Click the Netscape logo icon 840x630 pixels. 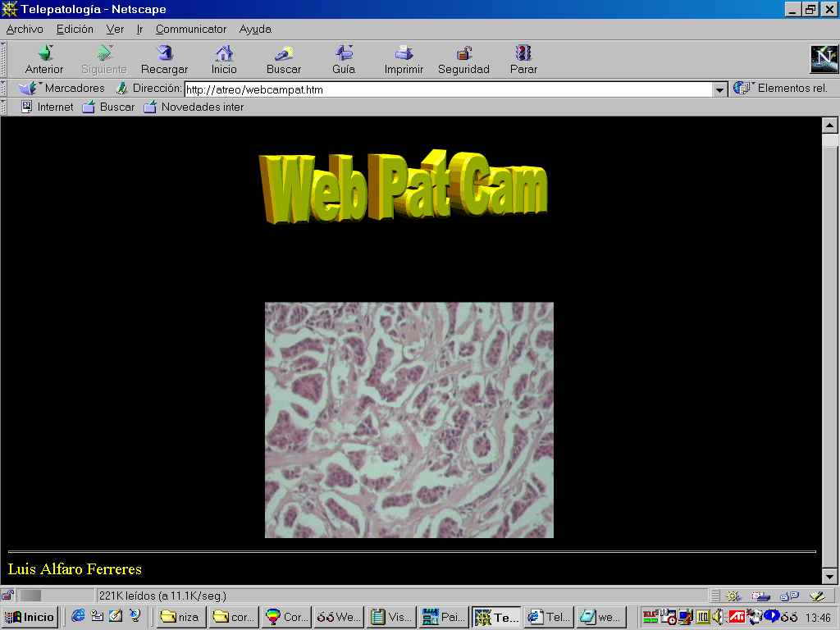[824, 58]
